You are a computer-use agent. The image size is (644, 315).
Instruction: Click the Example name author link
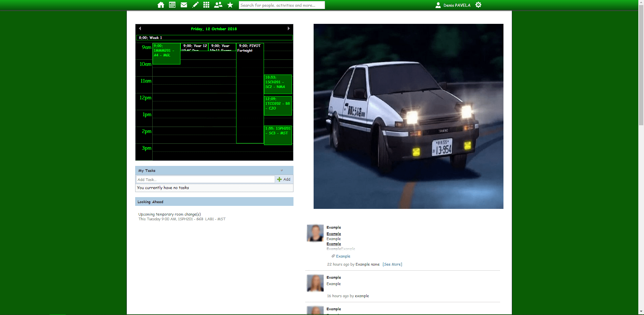click(368, 264)
